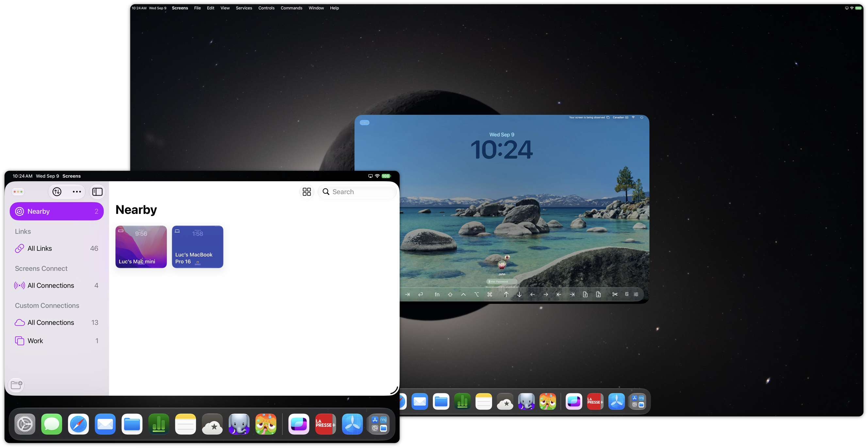Open Files in the background window dock
Image resolution: width=868 pixels, height=448 pixels.
(441, 402)
